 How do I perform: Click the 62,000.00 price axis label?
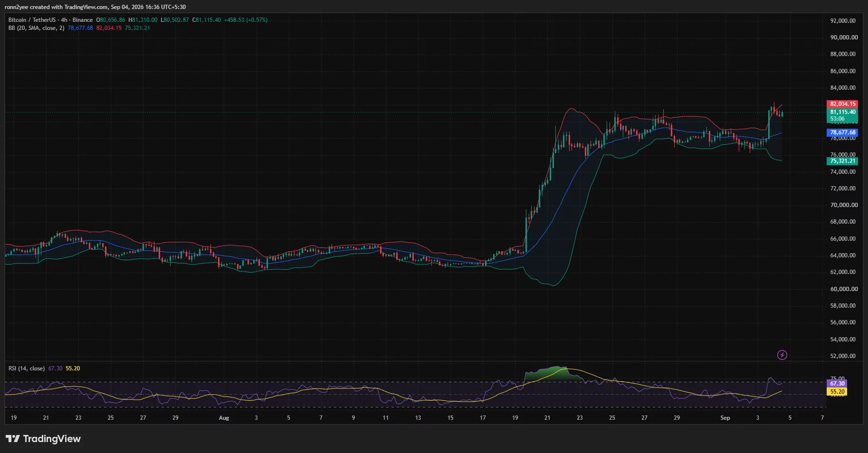[x=843, y=272]
